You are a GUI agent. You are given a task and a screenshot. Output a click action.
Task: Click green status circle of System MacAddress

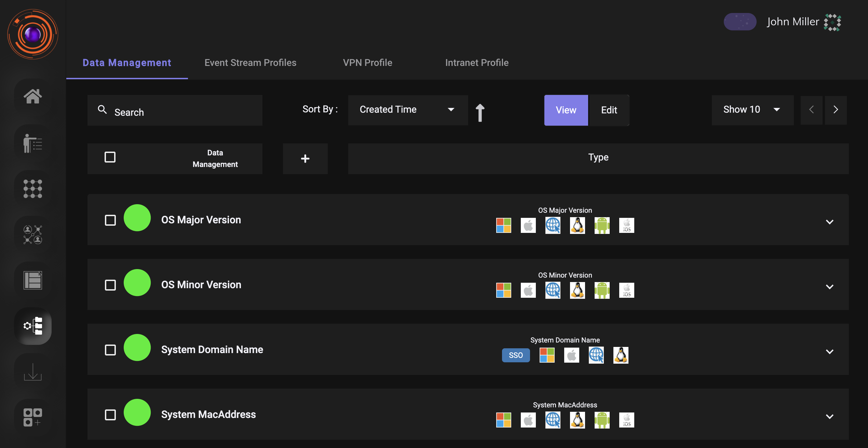(137, 412)
